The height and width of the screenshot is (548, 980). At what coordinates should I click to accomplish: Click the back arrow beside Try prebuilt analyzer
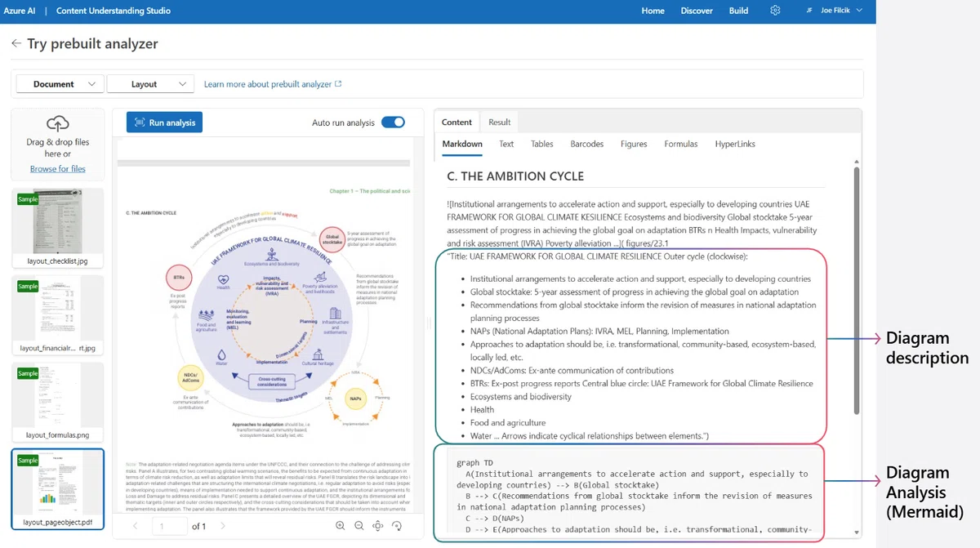(x=16, y=44)
